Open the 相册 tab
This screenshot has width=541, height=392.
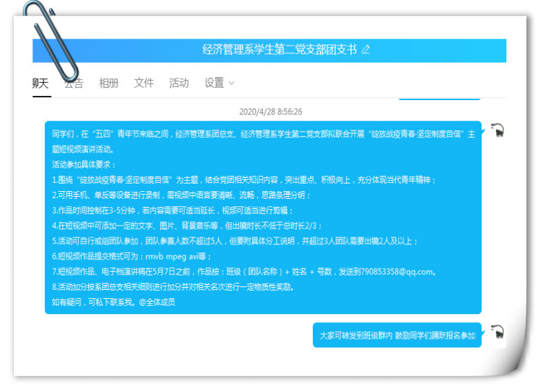pyautogui.click(x=108, y=84)
